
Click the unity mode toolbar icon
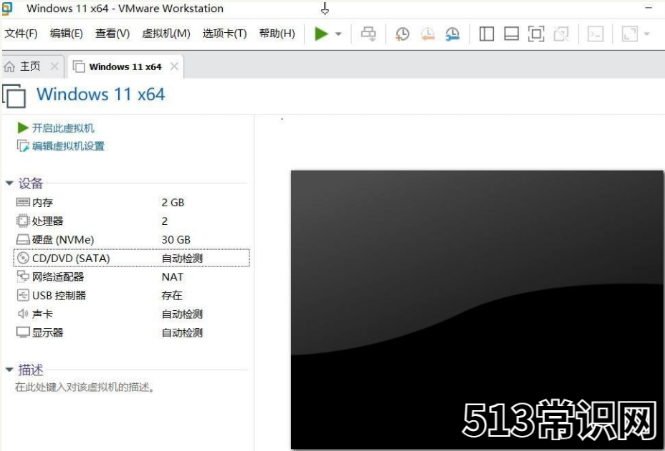tap(561, 34)
